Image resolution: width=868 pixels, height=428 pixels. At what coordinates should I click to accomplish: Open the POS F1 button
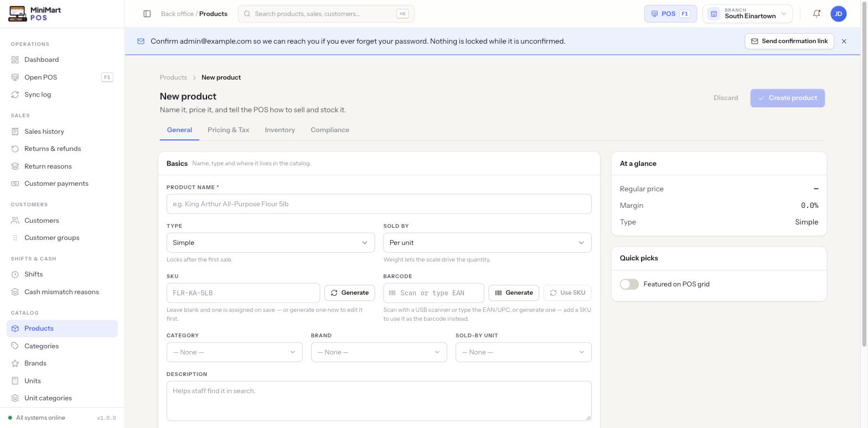tap(670, 14)
